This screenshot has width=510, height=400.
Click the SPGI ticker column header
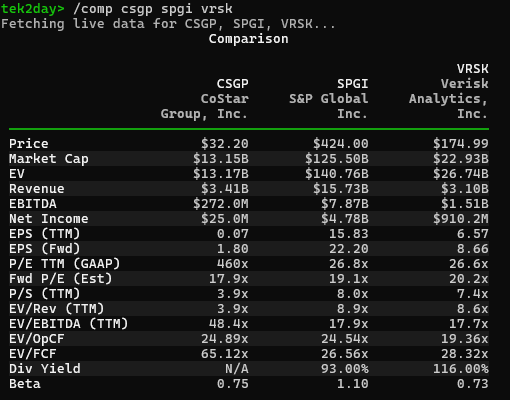click(352, 84)
